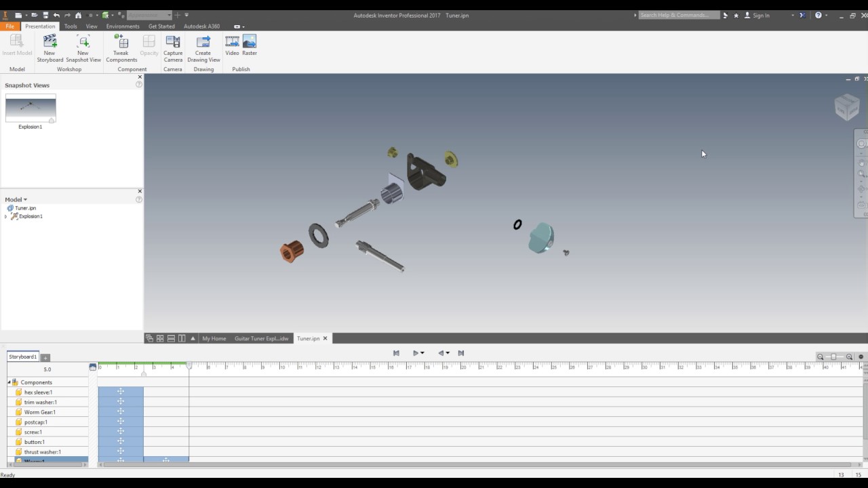868x488 pixels.
Task: Expand the Explosion1 tree node
Action: [6, 216]
